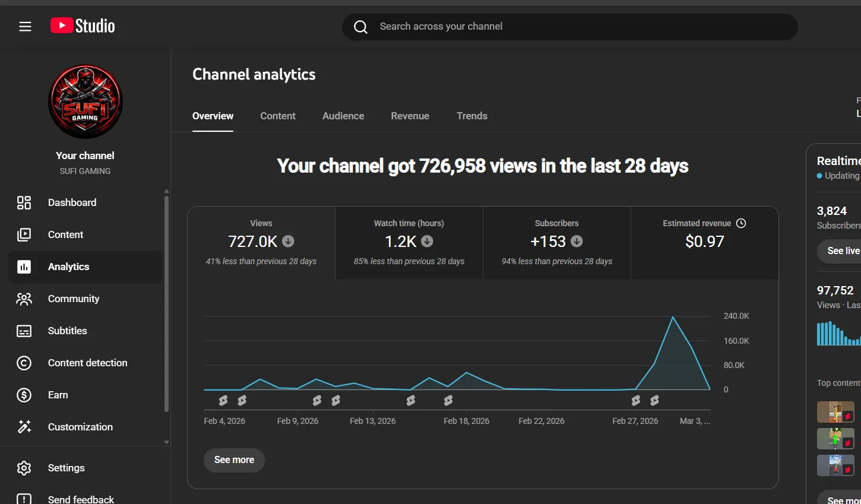861x504 pixels.
Task: Select the Watch time (hours) card
Action: (409, 243)
